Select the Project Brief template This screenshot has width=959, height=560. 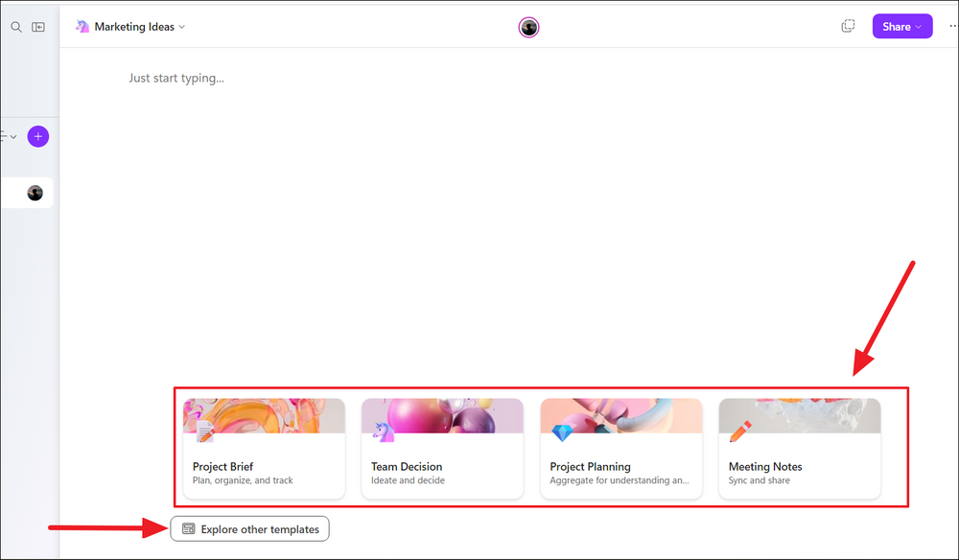(264, 449)
